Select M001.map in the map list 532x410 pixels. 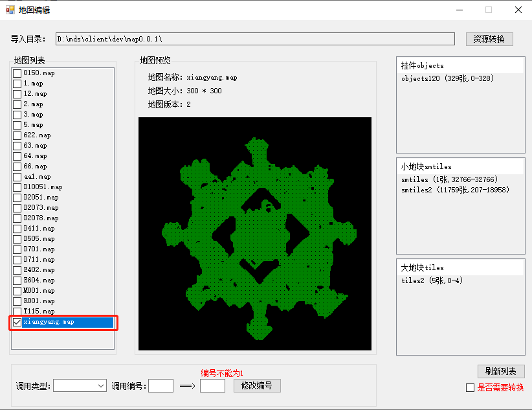pos(39,291)
